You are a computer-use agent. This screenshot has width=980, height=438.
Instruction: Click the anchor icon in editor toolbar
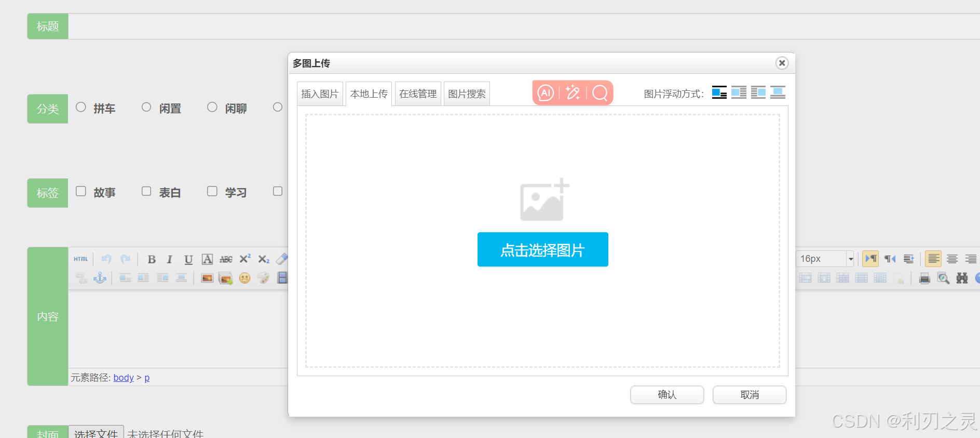pyautogui.click(x=100, y=278)
